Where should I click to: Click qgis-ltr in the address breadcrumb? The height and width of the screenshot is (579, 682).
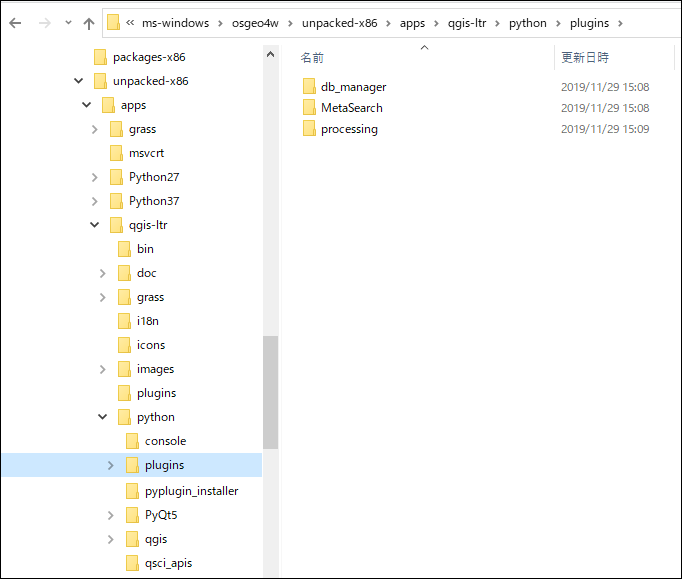click(466, 23)
